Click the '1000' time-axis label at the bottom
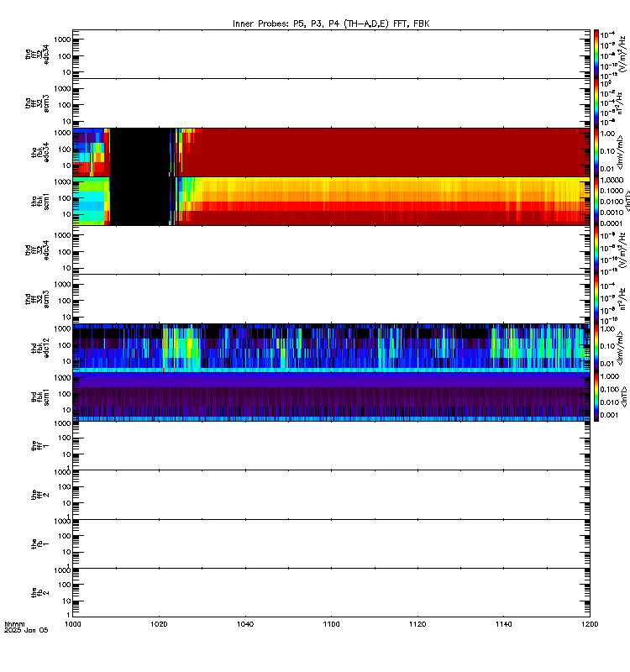 pyautogui.click(x=73, y=624)
